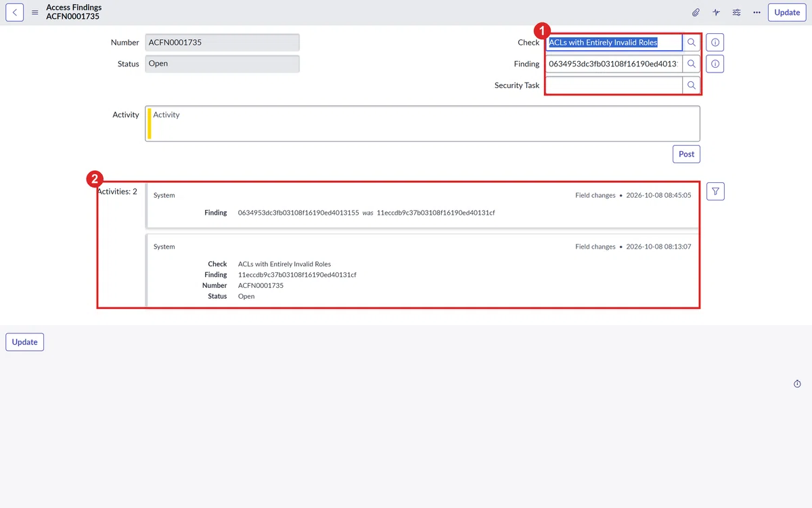Click the response time clock icon
This screenshot has width=812, height=508.
pos(797,384)
